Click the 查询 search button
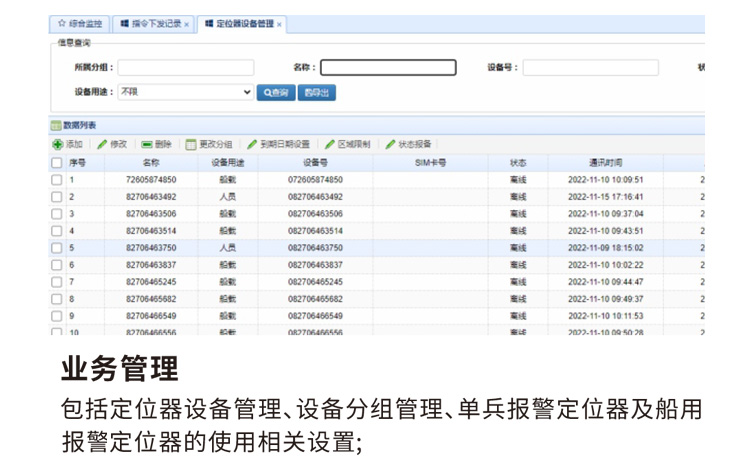The width and height of the screenshot is (750, 462). [276, 92]
